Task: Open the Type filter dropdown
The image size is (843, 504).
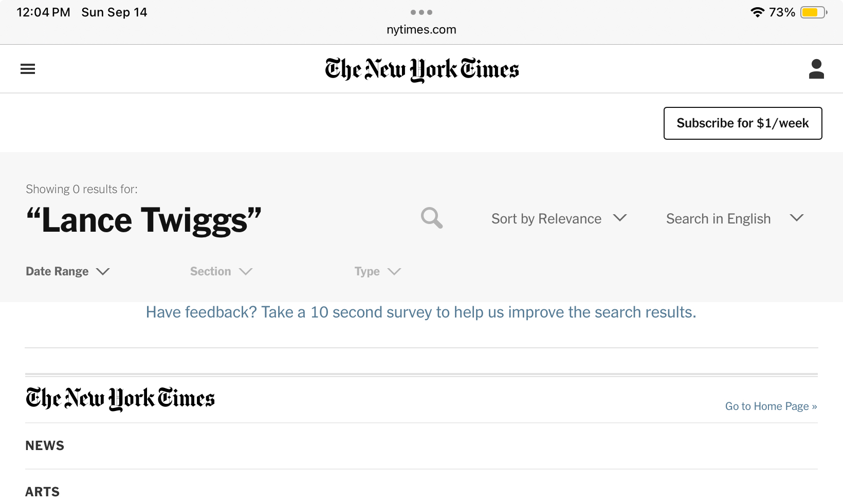Action: pos(378,271)
